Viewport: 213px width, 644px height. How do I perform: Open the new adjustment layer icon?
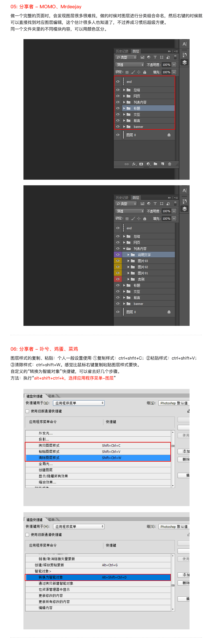click(x=148, y=164)
